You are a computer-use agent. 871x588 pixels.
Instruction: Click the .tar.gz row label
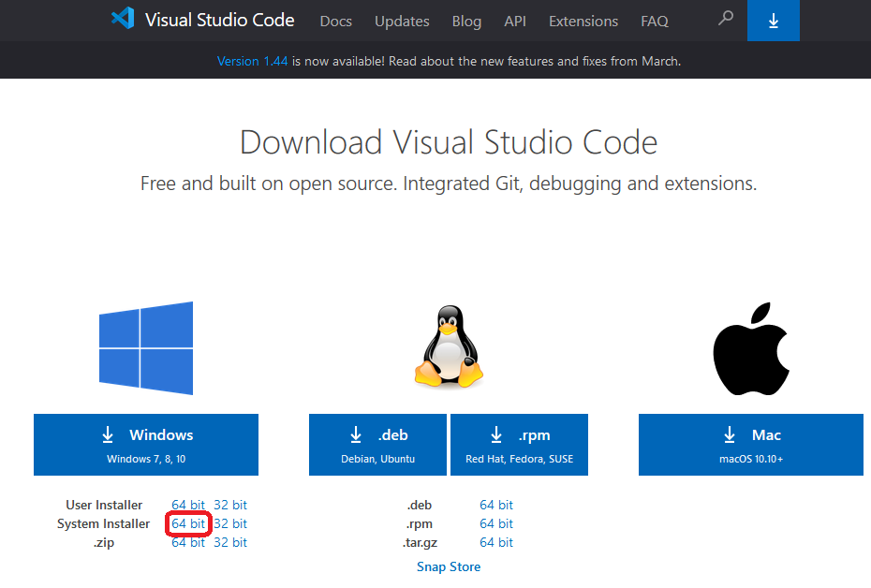420,542
